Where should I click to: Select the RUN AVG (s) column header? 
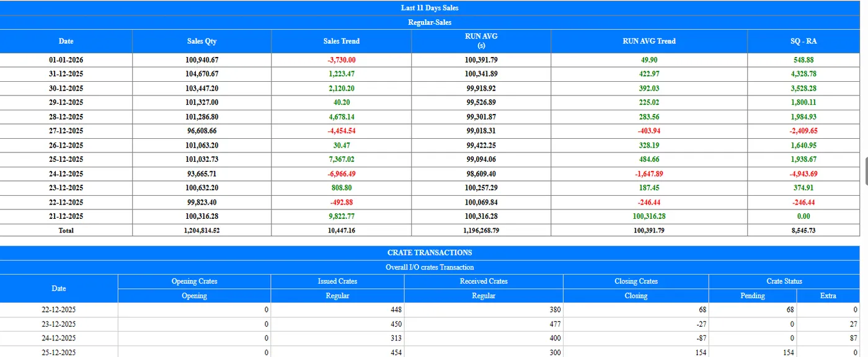pyautogui.click(x=481, y=41)
